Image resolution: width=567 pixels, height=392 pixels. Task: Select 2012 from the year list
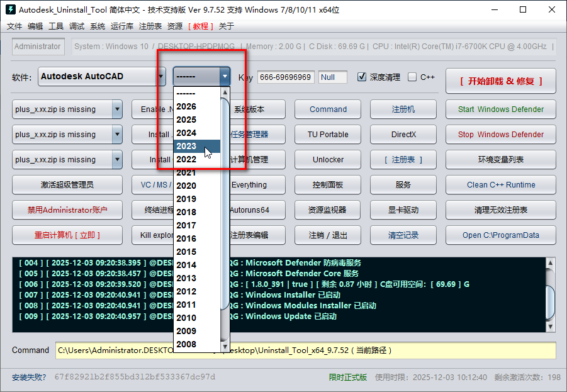[x=196, y=291]
